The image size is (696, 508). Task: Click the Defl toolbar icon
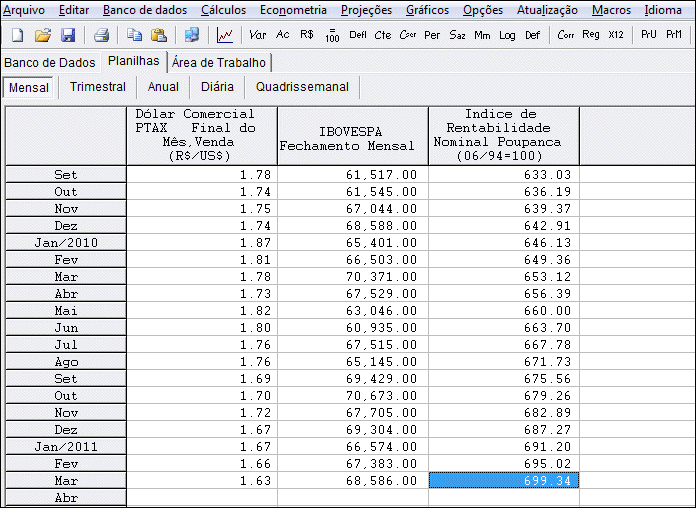[x=357, y=35]
